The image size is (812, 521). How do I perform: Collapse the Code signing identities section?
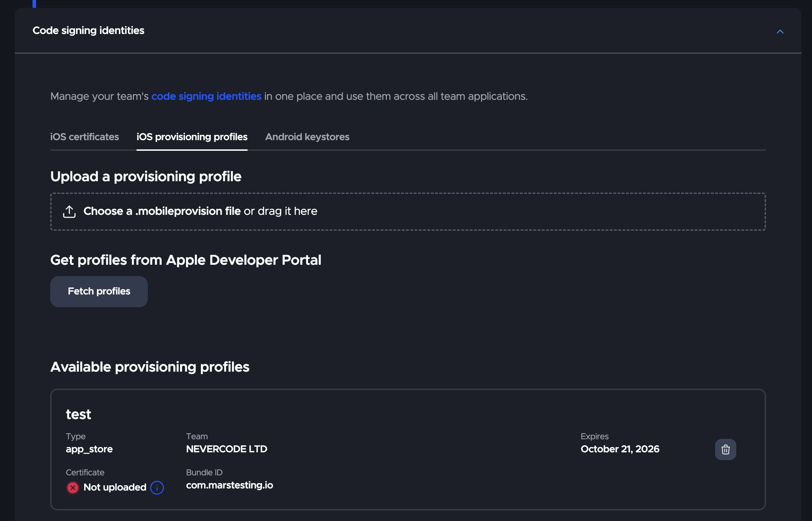tap(780, 32)
